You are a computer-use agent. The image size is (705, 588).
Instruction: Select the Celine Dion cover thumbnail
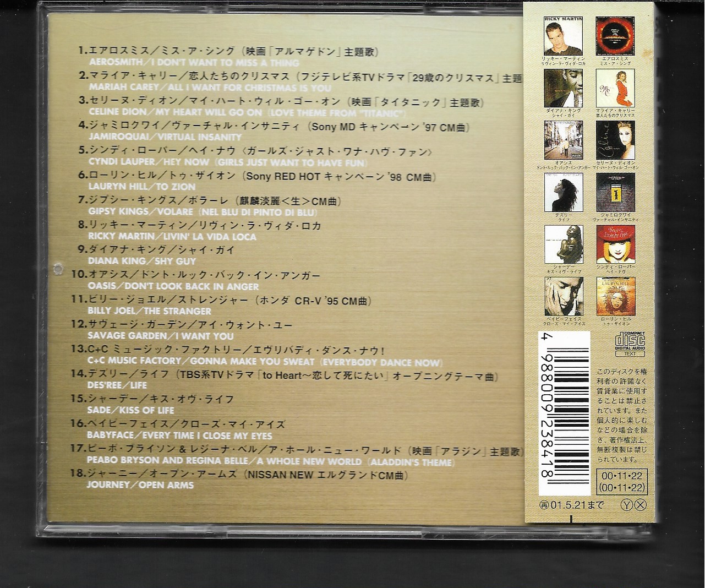(x=615, y=140)
